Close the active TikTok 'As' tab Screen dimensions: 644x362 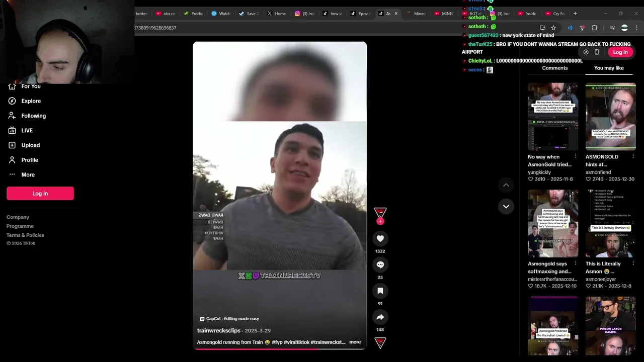(396, 14)
